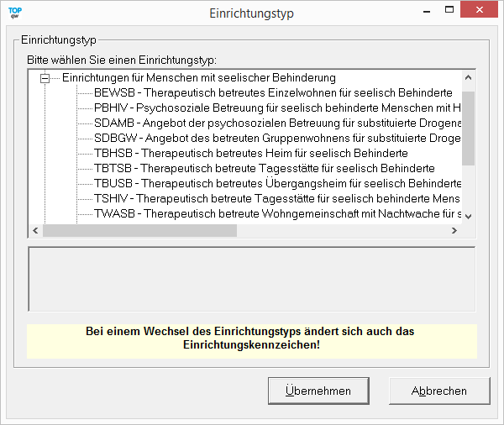The height and width of the screenshot is (425, 504).
Task: Select the BEWSB Einzelwohnen entry
Action: coord(273,93)
